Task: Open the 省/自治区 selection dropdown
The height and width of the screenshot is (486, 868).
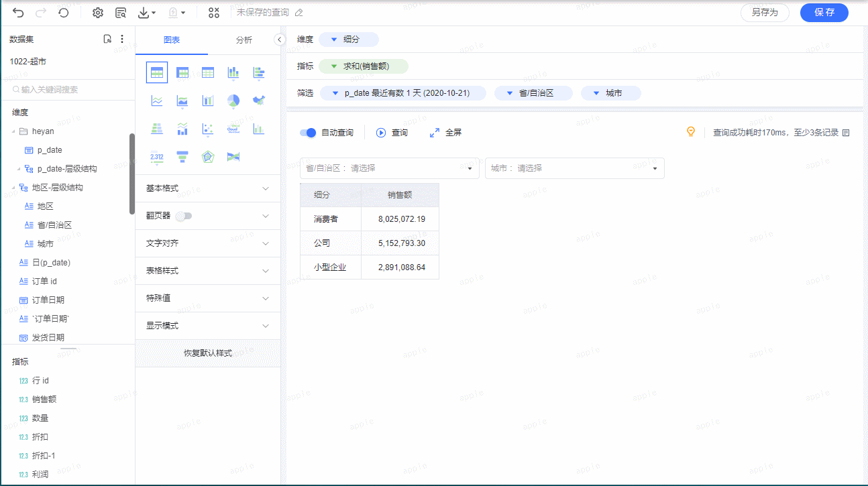Action: pyautogui.click(x=389, y=168)
